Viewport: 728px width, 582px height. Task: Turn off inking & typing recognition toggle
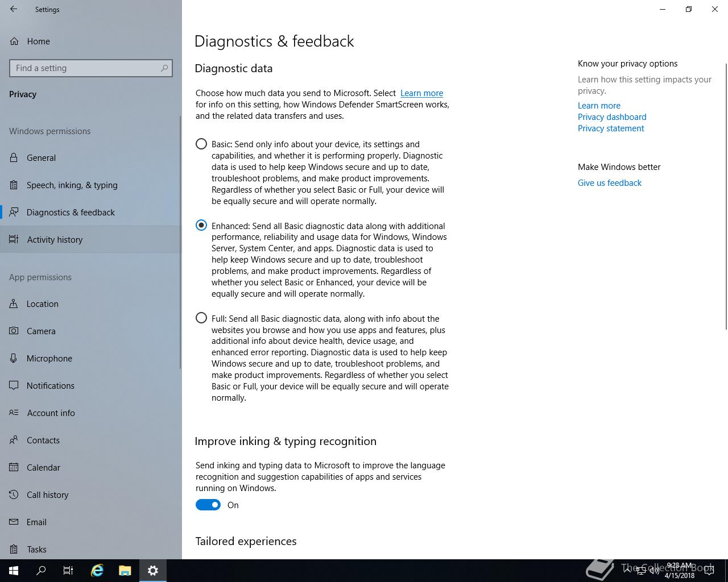point(208,505)
